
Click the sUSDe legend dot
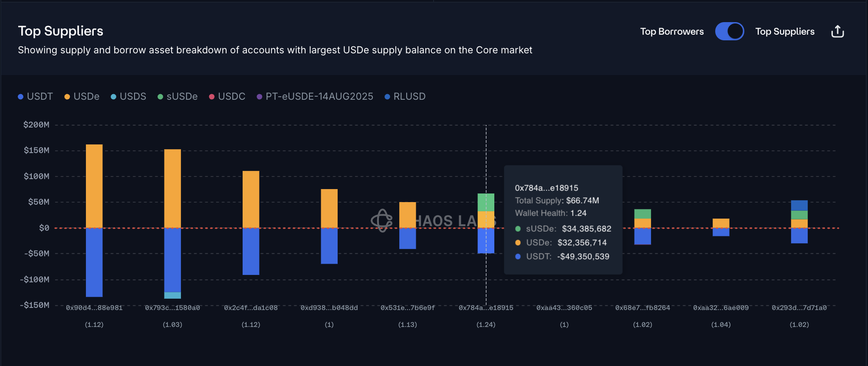pos(161,97)
